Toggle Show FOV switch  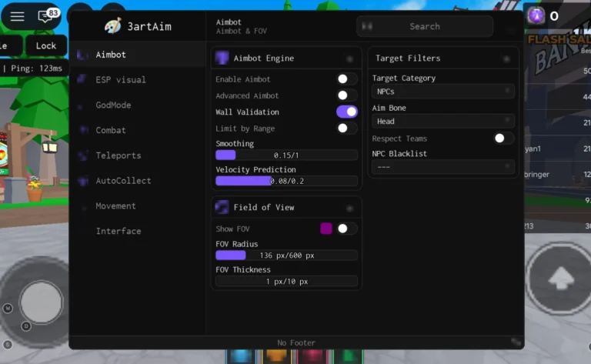click(x=346, y=229)
